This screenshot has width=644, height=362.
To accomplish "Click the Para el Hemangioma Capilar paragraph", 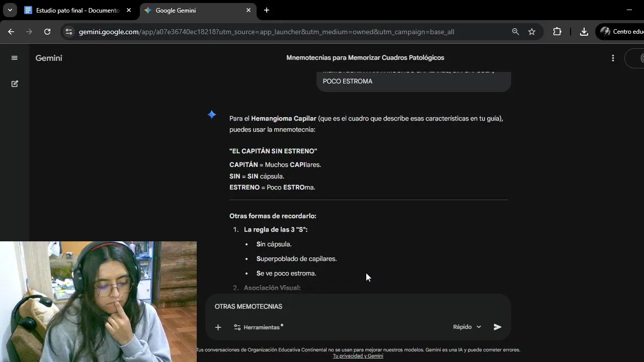I will point(366,124).
